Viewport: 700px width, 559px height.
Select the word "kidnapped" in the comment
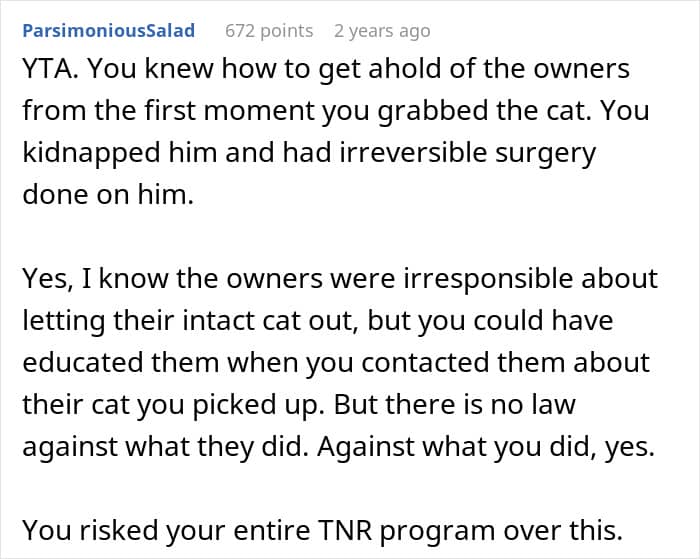tap(91, 153)
